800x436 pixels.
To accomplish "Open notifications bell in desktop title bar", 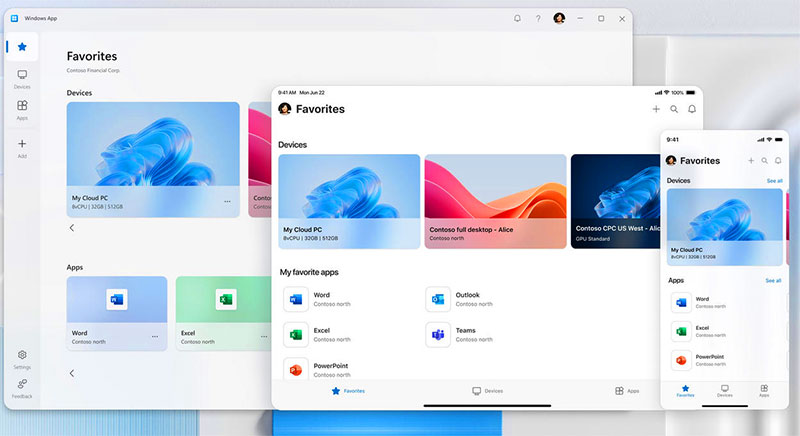I will pos(517,18).
